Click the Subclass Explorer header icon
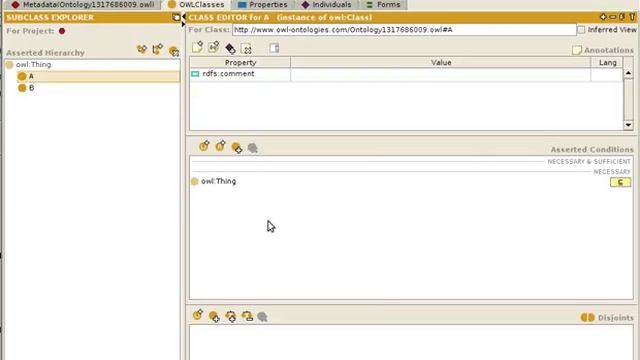 176,17
